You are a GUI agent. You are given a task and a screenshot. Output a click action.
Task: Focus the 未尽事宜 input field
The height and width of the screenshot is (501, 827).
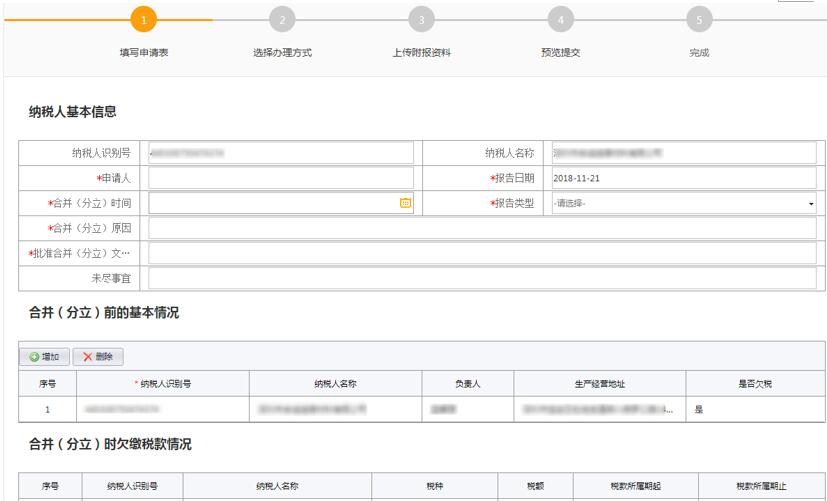482,278
